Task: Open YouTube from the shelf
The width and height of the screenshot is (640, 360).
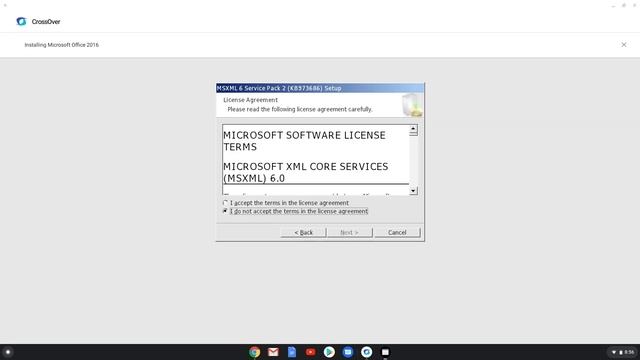Action: point(311,352)
